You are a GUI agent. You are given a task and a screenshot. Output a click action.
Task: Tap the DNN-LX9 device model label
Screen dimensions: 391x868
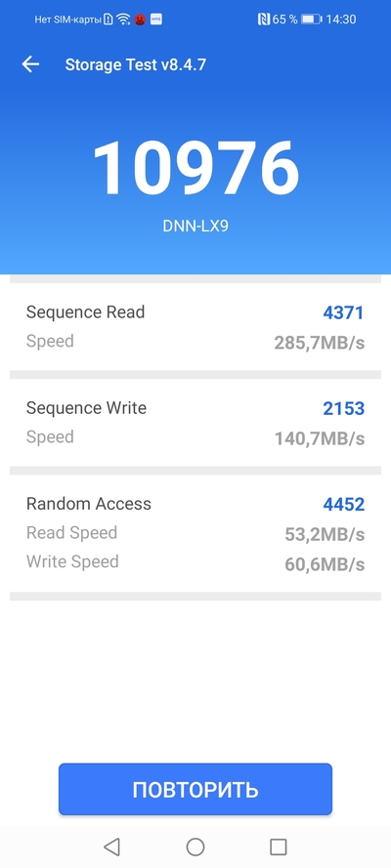click(195, 227)
